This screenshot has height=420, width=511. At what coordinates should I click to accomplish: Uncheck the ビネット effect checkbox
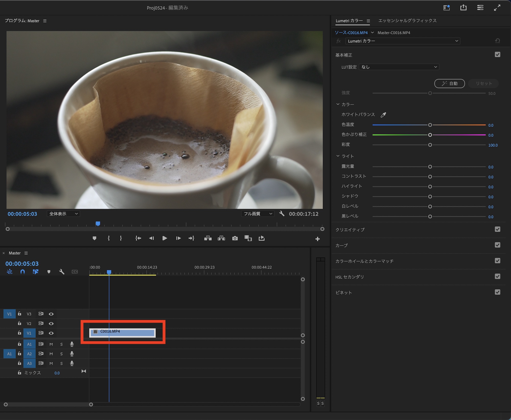coord(497,292)
